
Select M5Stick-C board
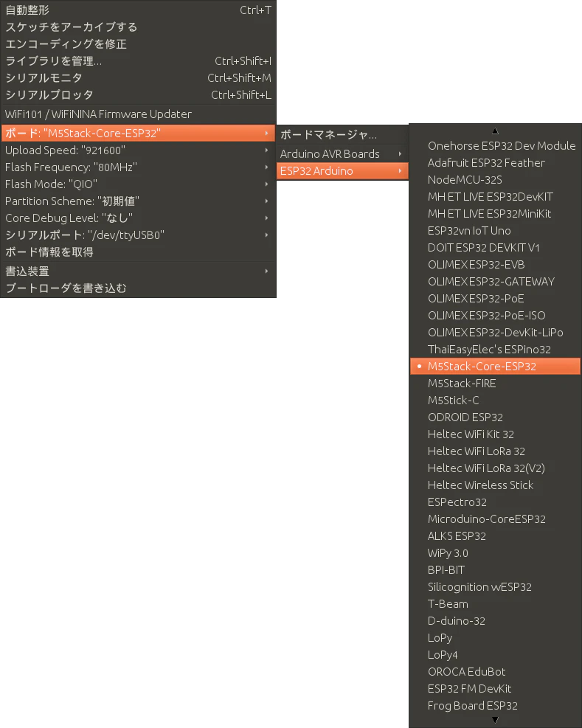coord(495,401)
